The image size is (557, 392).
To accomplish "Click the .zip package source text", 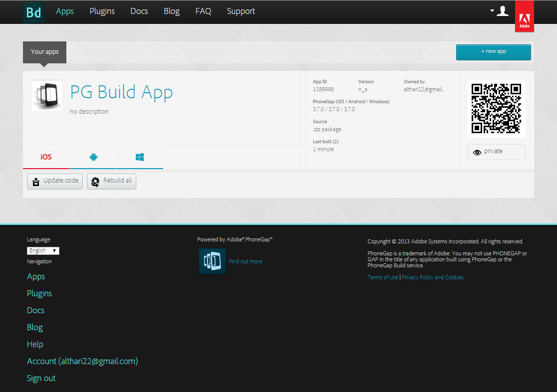I will click(327, 129).
